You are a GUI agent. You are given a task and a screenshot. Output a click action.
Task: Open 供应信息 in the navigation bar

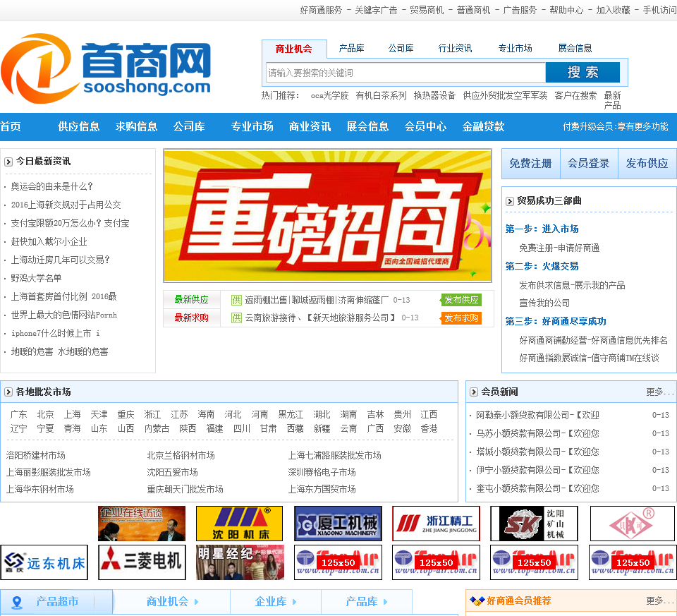coord(78,126)
